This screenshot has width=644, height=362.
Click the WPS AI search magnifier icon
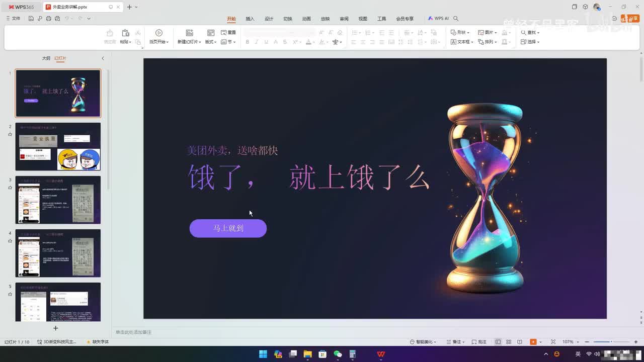(456, 19)
